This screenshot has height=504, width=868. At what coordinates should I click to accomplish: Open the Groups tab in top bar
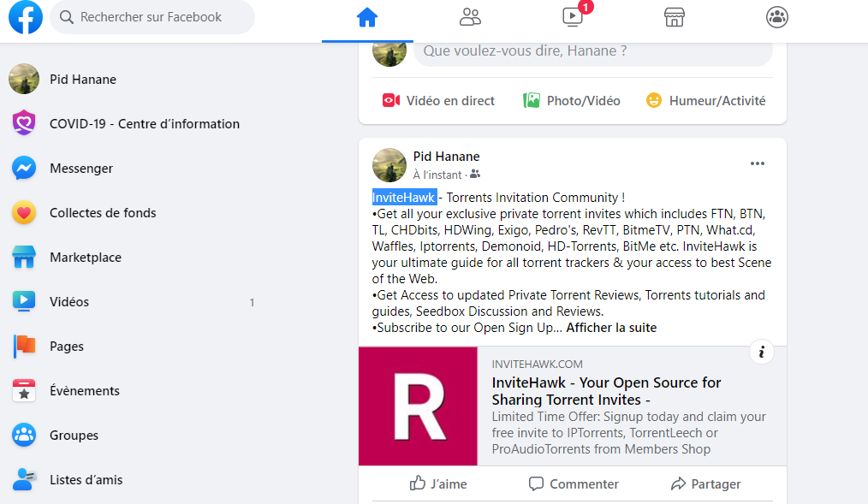coord(776,17)
